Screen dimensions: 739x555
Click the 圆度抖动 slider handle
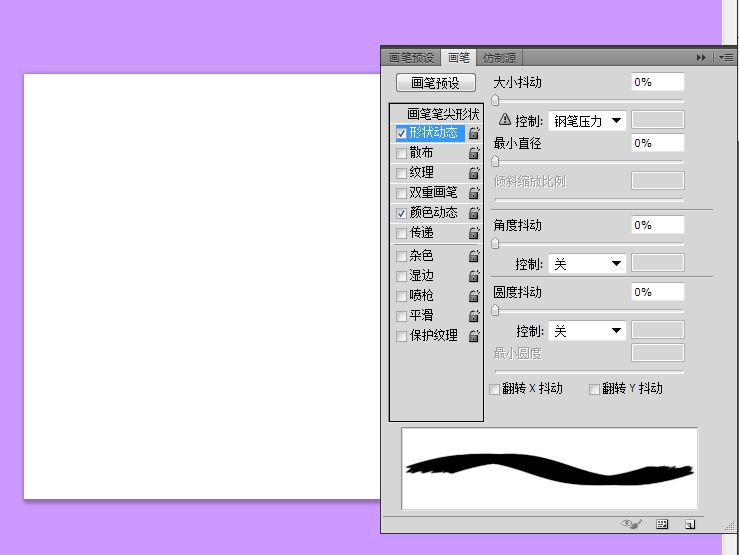[x=495, y=310]
